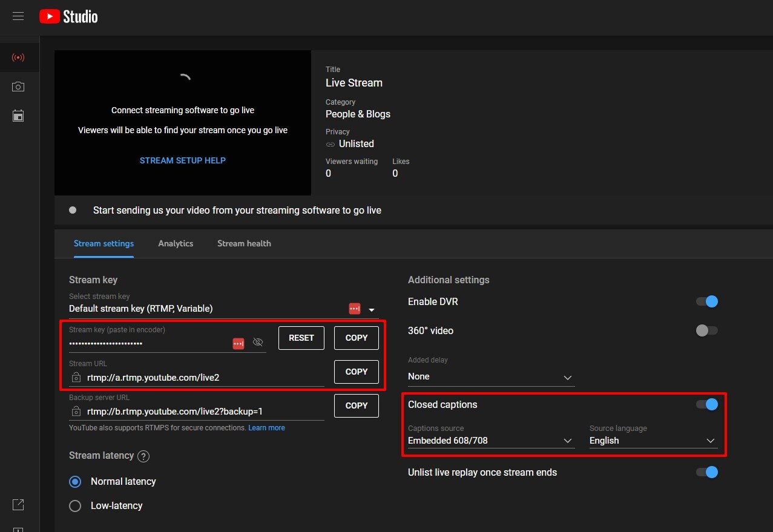Screen dimensions: 773x532
Task: Open the Manage calendar sidebar icon
Action: [18, 116]
